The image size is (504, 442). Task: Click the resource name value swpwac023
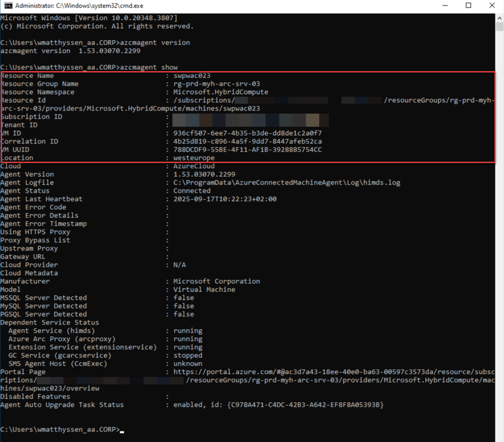(x=192, y=76)
